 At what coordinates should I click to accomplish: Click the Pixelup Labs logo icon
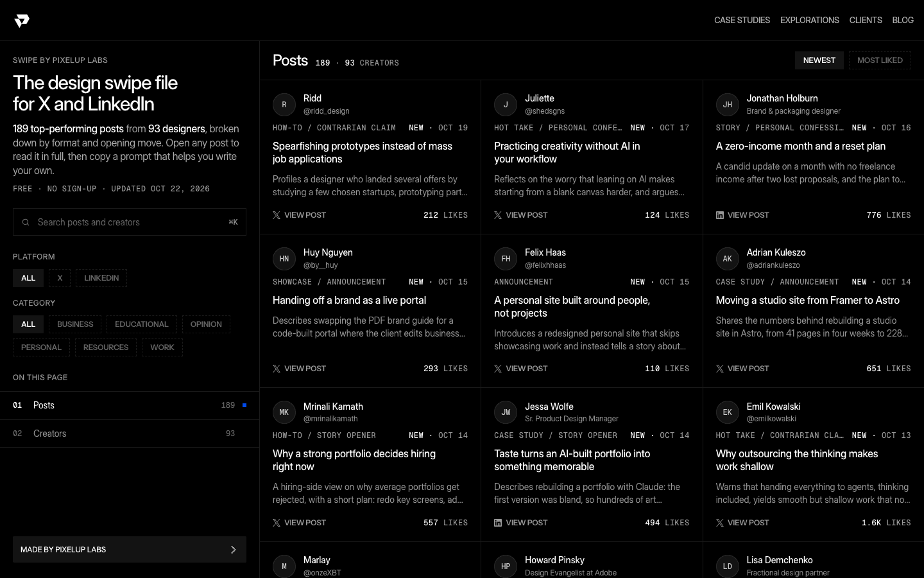22,21
